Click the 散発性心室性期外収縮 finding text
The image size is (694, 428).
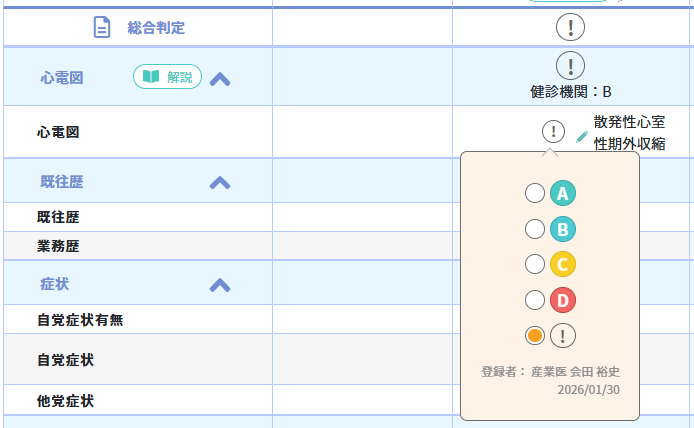click(629, 133)
